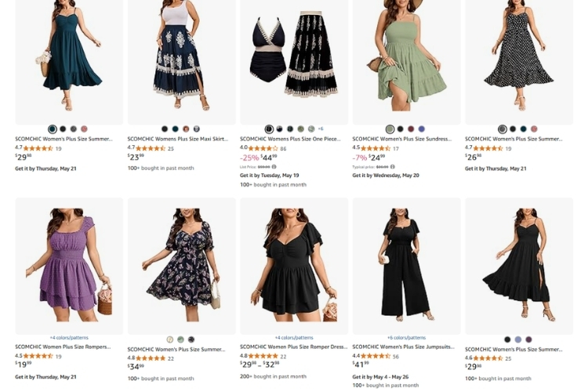Click info icon beside swimsuit List Price
The image size is (588, 392).
274,167
